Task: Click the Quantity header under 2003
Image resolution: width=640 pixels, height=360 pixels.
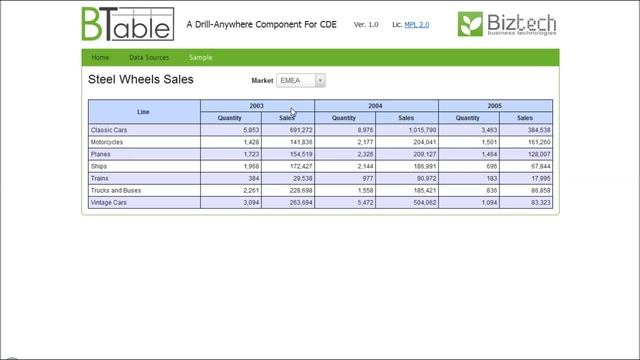Action: [x=231, y=118]
